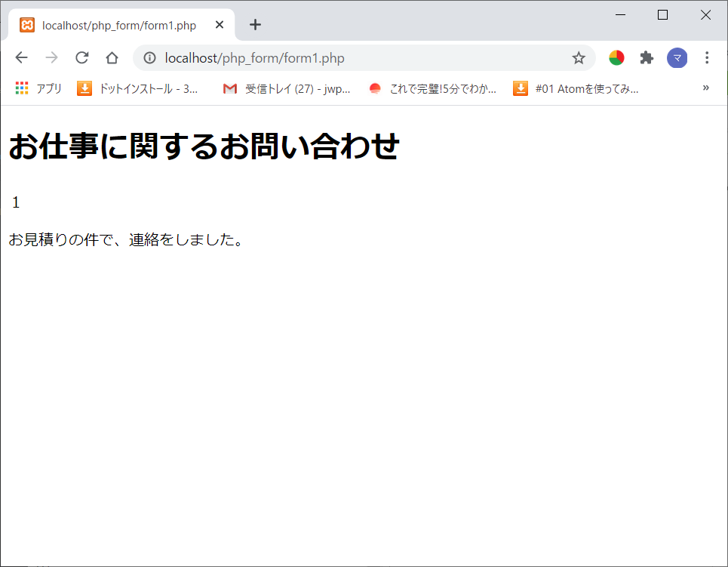The width and height of the screenshot is (728, 567).
Task: Reload the current page
Action: tap(82, 57)
